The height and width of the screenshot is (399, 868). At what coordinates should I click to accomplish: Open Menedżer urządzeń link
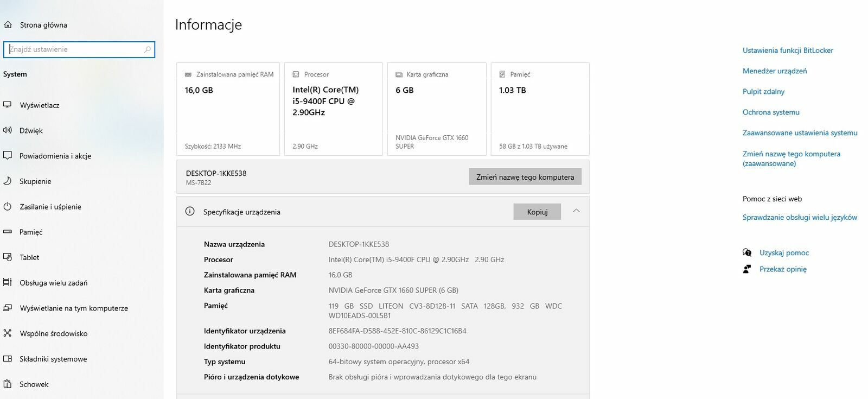pyautogui.click(x=774, y=71)
